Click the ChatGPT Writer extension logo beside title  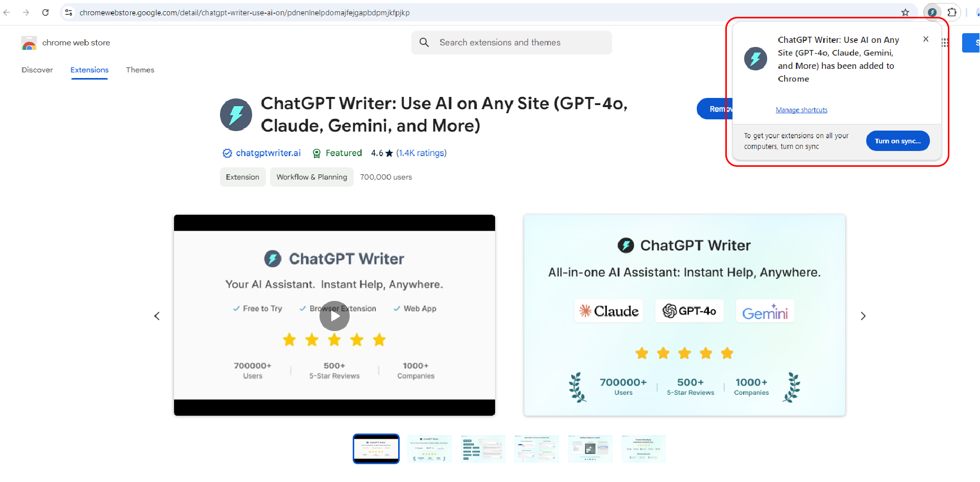236,115
